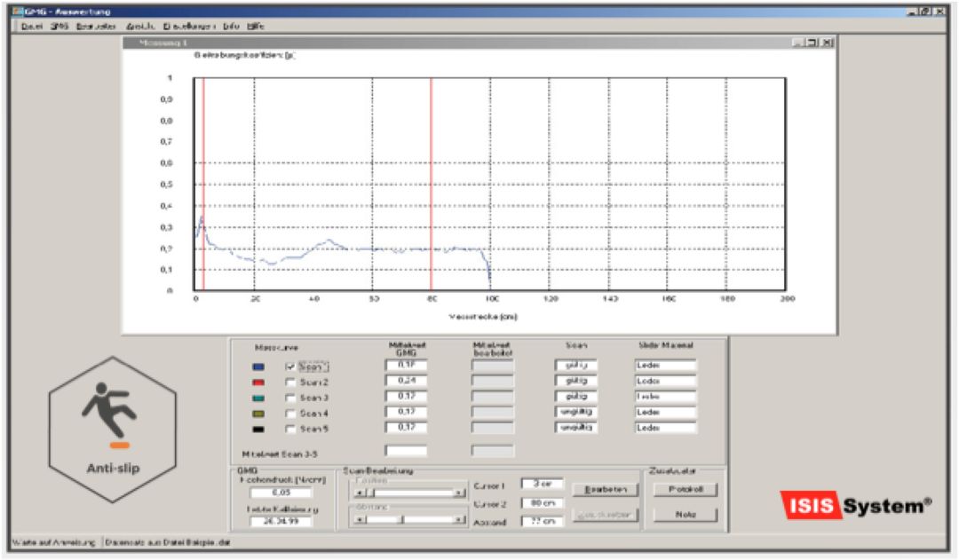Click the Notiz button
This screenshot has height=560, width=959.
tap(685, 515)
